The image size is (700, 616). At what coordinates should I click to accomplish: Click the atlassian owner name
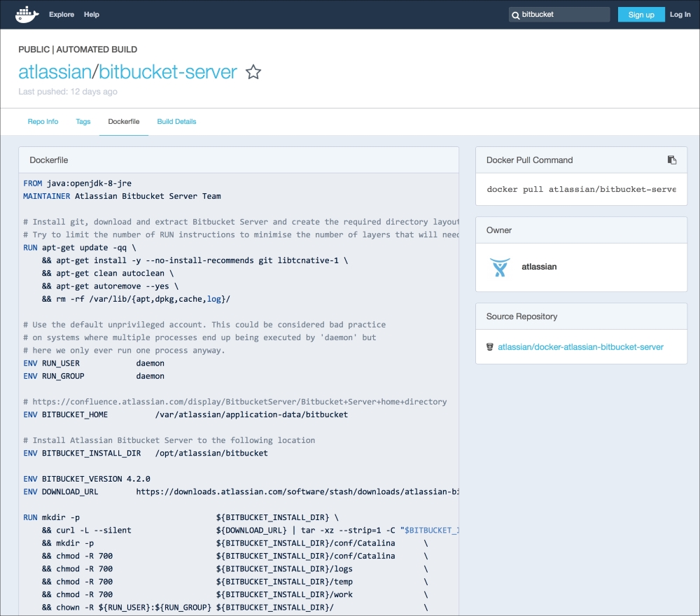[539, 267]
